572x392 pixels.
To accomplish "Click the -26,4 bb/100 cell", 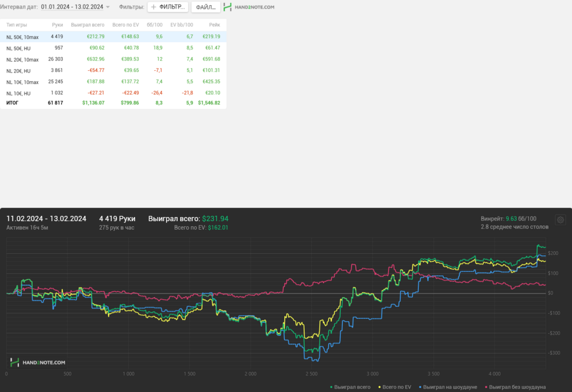I will pos(157,93).
